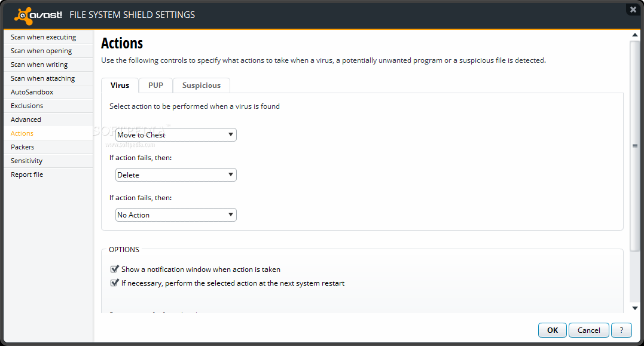
Task: Open the No Action dropdown
Action: [x=176, y=215]
